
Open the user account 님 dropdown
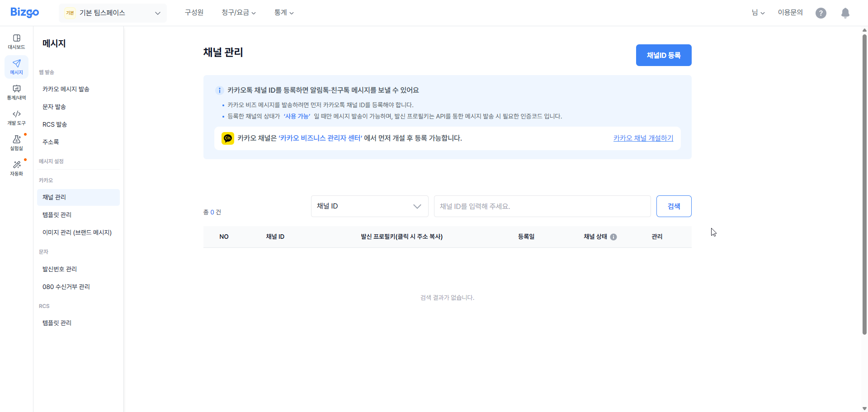click(x=758, y=13)
